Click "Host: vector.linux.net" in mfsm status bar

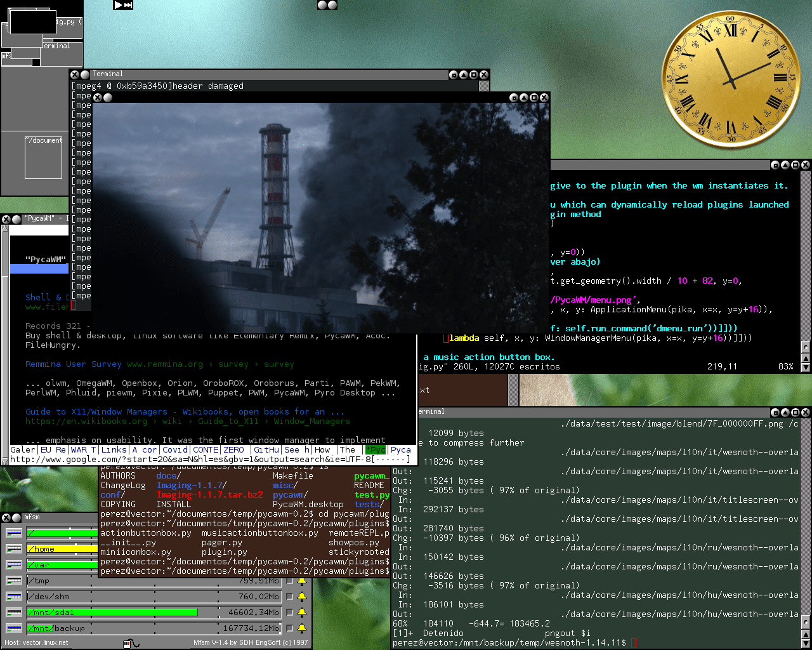click(37, 643)
